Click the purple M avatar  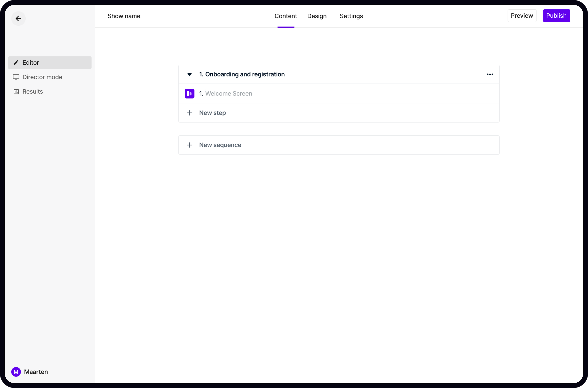coord(16,372)
